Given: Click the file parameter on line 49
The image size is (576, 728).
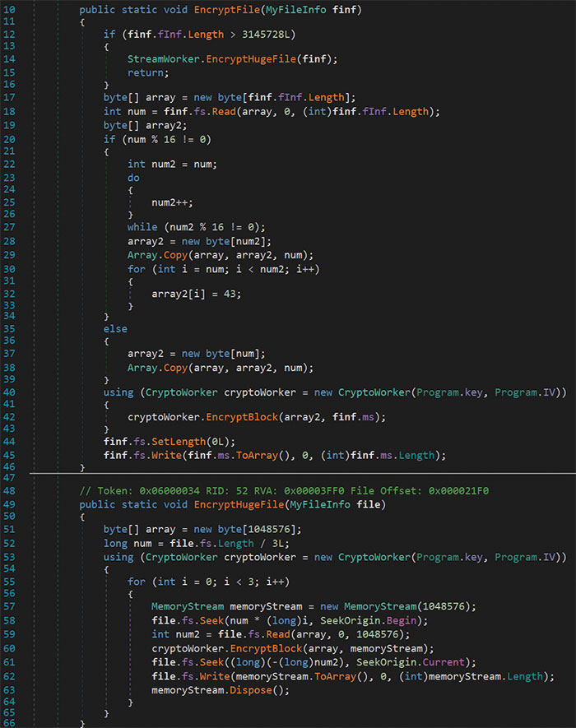Looking at the screenshot, I should pyautogui.click(x=369, y=505).
